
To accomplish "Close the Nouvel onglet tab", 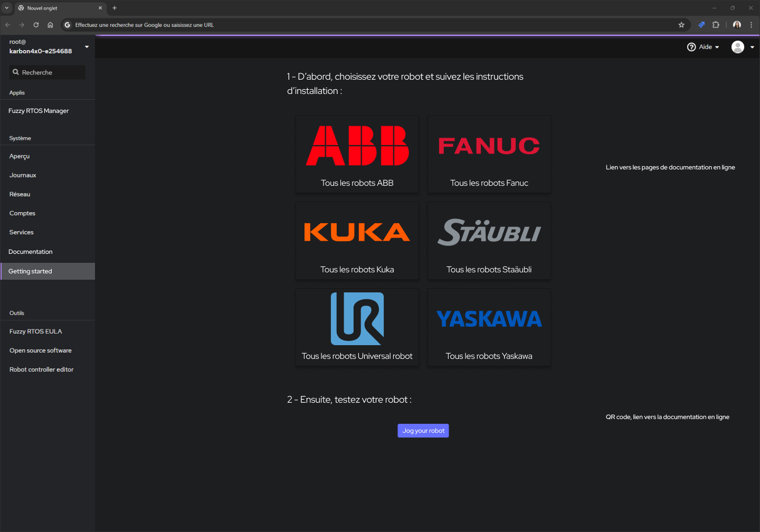I will [100, 8].
